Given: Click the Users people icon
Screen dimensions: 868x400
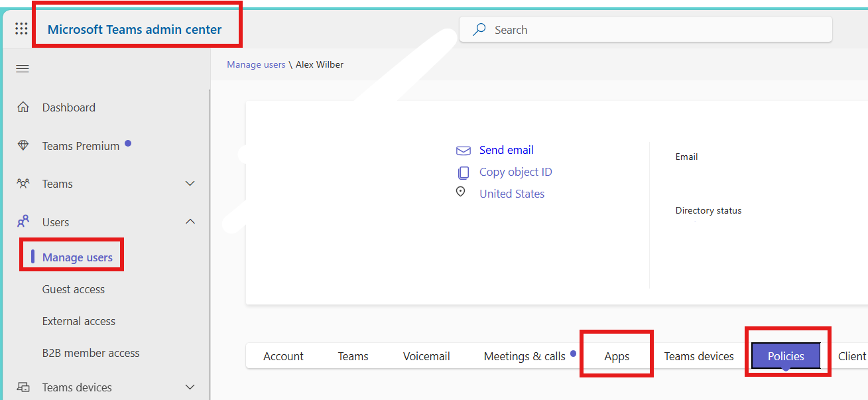Looking at the screenshot, I should 23,222.
